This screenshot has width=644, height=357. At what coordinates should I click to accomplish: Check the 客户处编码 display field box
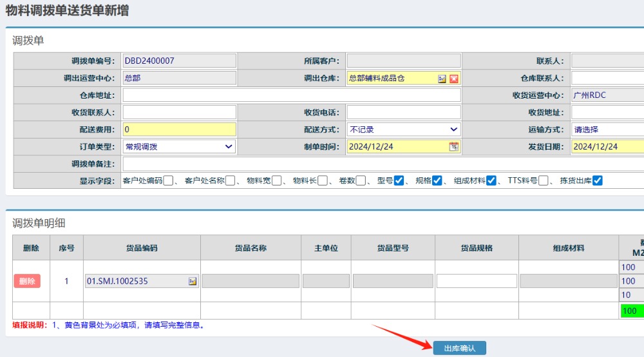click(168, 181)
